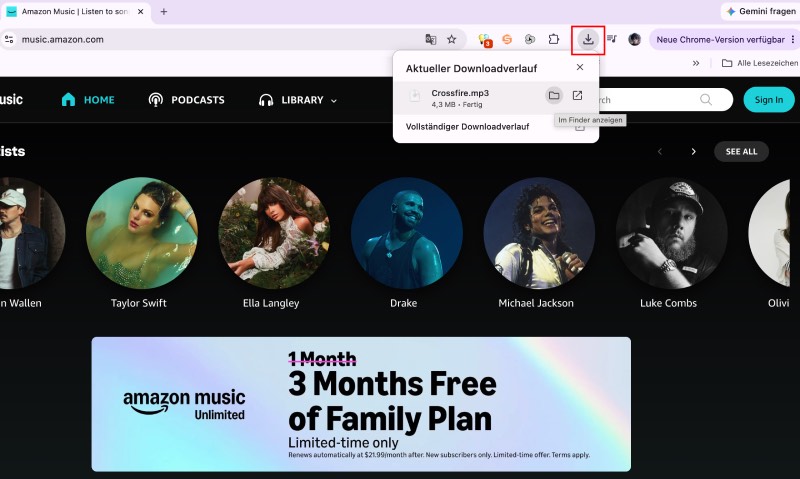Open Ella Langley artist thumbnail

[274, 233]
